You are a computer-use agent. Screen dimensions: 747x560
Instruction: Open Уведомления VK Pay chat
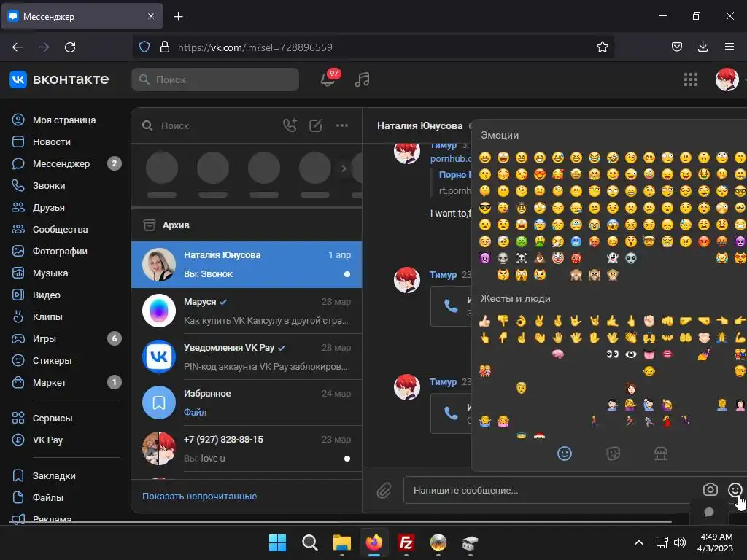(247, 357)
